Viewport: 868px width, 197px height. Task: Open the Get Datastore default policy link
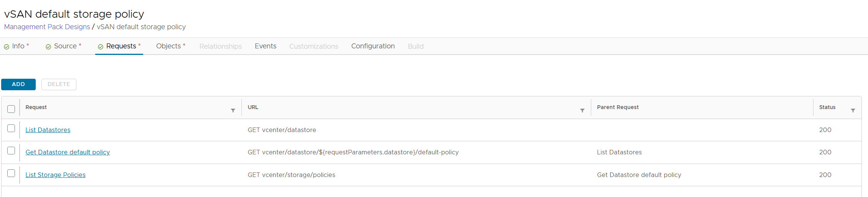click(68, 152)
